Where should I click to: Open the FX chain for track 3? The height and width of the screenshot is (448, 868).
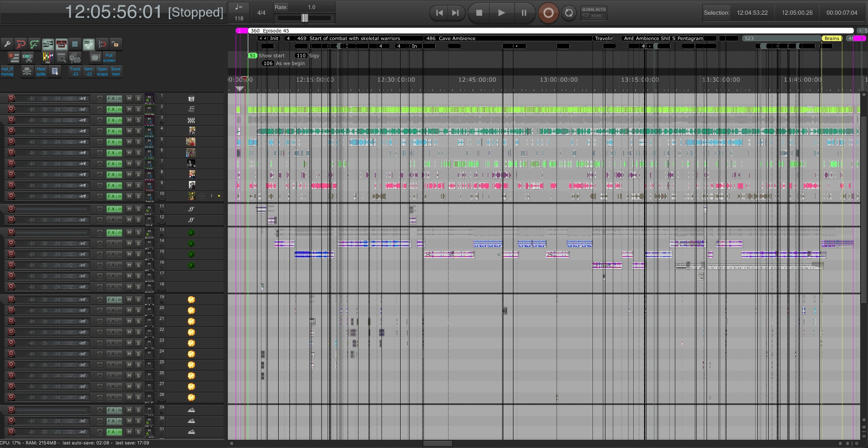[111, 120]
